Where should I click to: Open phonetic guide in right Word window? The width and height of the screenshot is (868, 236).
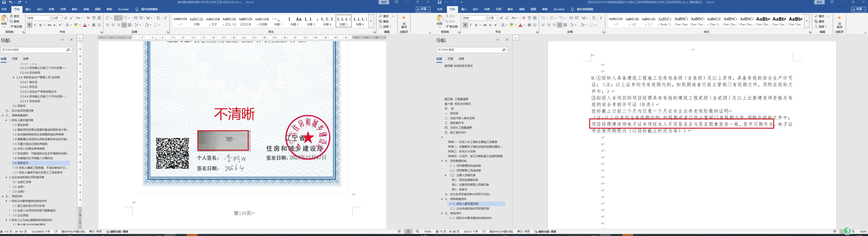pyautogui.click(x=529, y=18)
